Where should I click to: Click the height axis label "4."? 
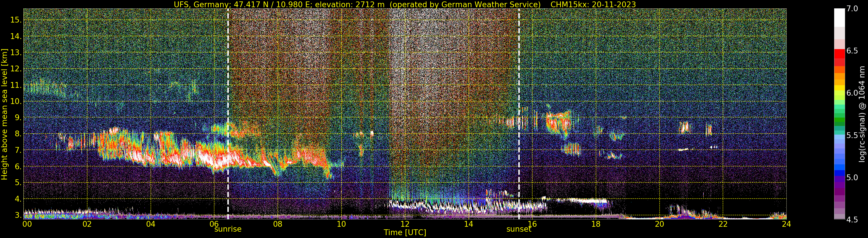(x=18, y=199)
